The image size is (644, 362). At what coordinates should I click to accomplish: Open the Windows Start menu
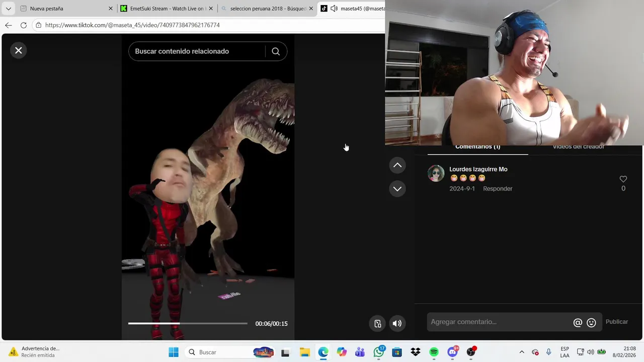pyautogui.click(x=174, y=352)
